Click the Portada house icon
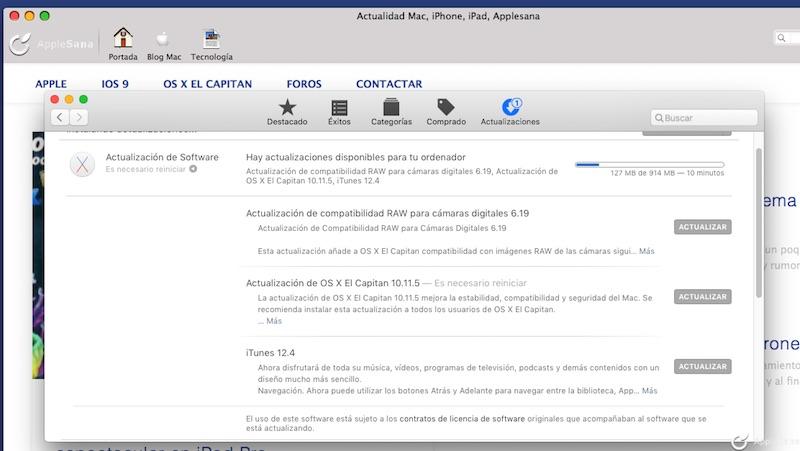 point(123,38)
